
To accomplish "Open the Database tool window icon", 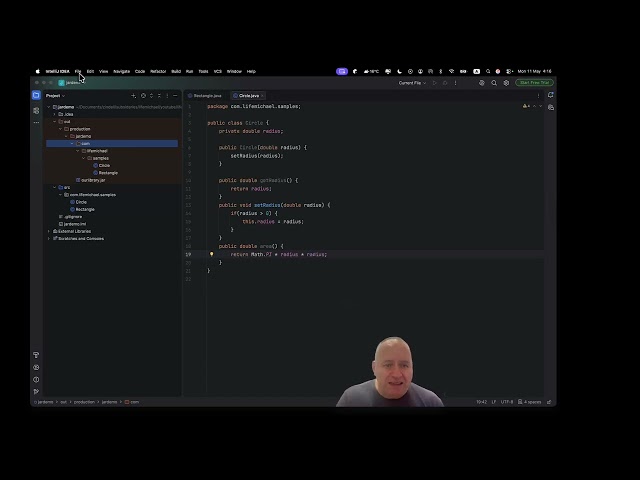I will [551, 107].
